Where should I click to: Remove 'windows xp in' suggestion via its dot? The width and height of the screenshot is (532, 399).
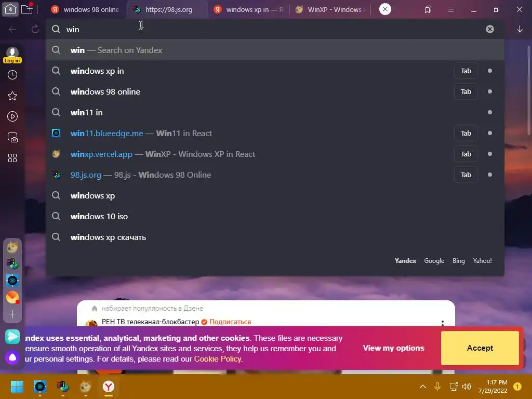(x=489, y=71)
